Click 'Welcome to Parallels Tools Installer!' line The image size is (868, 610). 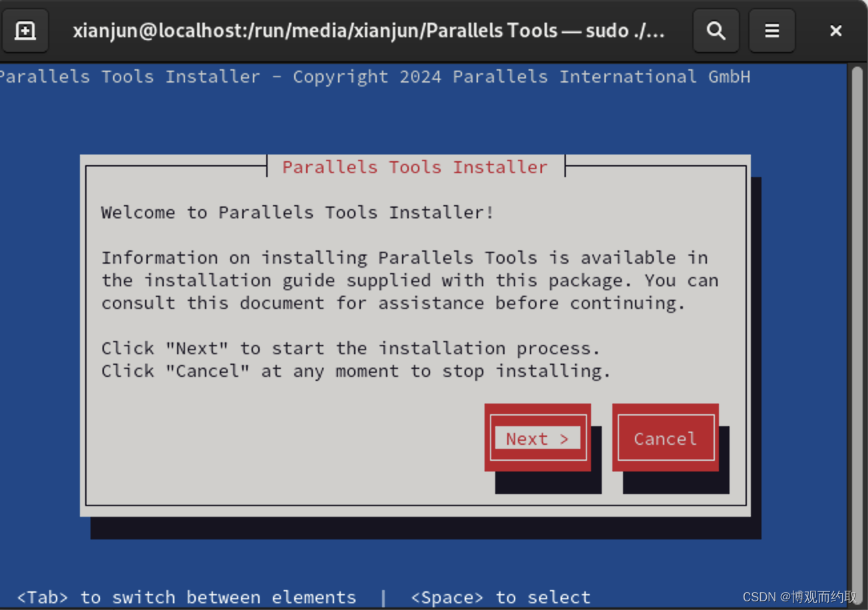pos(298,212)
